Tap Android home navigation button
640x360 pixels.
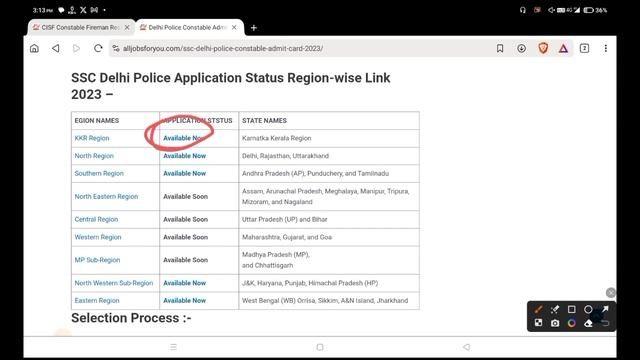pos(320,347)
